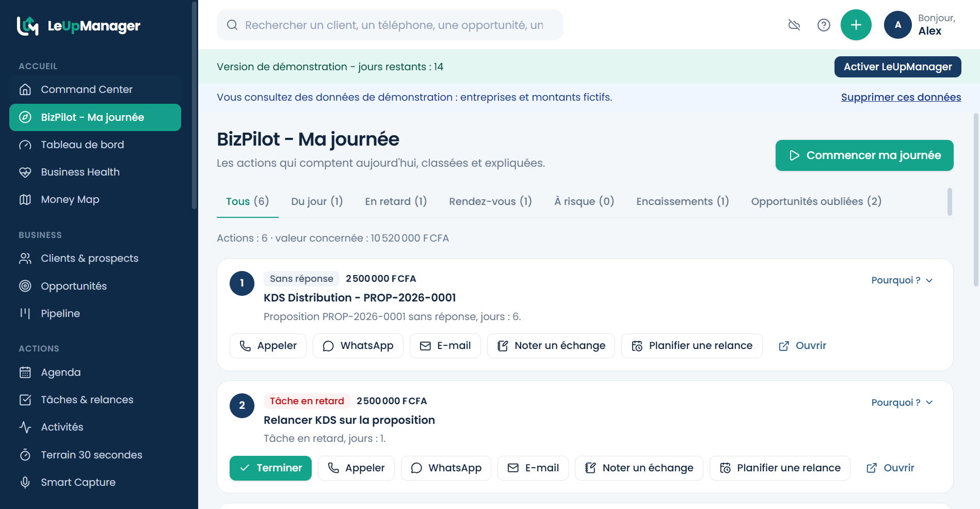980x509 pixels.
Task: Click Terminer on Relancer KDS task
Action: pyautogui.click(x=270, y=468)
